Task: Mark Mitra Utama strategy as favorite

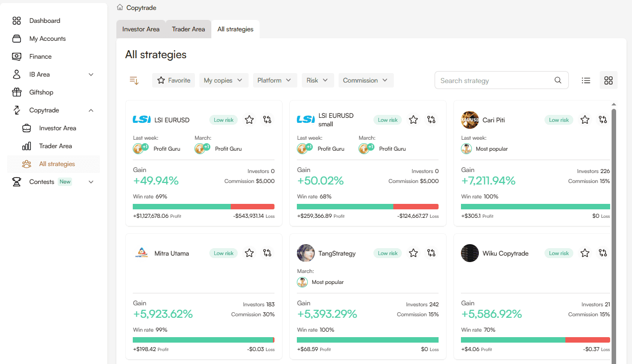Action: tap(249, 253)
